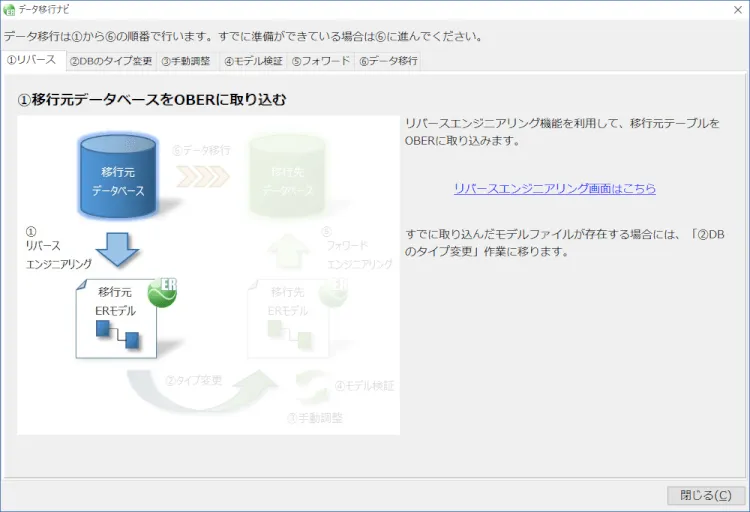This screenshot has height=512, width=750.
Task: Click the green ER badge on 移行元 model
Action: 161,291
